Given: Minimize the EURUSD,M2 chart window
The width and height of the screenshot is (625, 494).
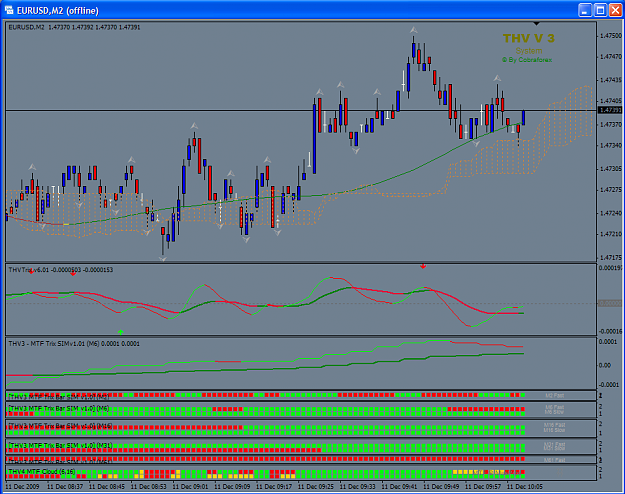Looking at the screenshot, I should point(585,10).
